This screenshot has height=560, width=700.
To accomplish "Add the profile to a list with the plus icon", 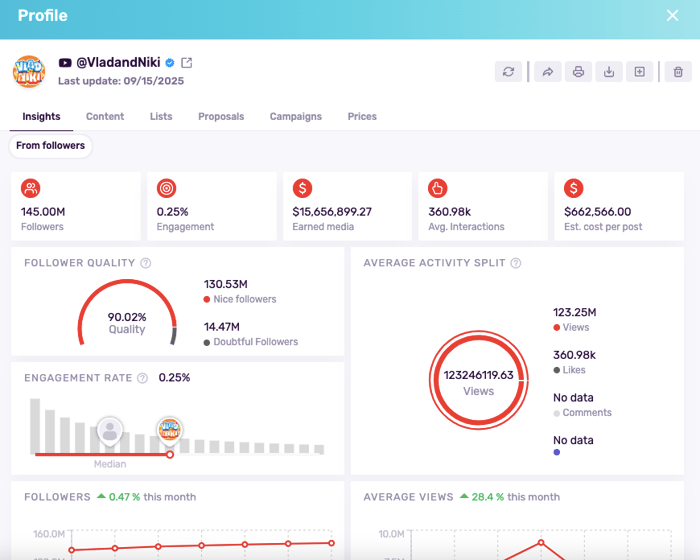I will [x=639, y=71].
